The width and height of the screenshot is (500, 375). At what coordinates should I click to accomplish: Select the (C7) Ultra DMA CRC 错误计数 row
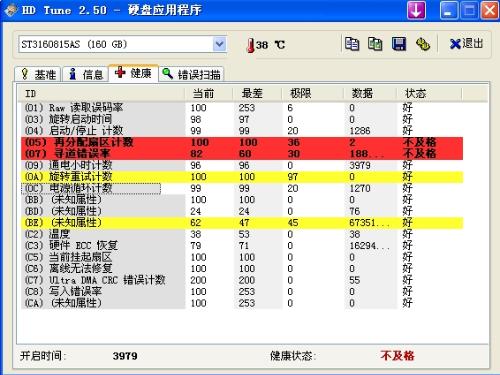(x=242, y=280)
